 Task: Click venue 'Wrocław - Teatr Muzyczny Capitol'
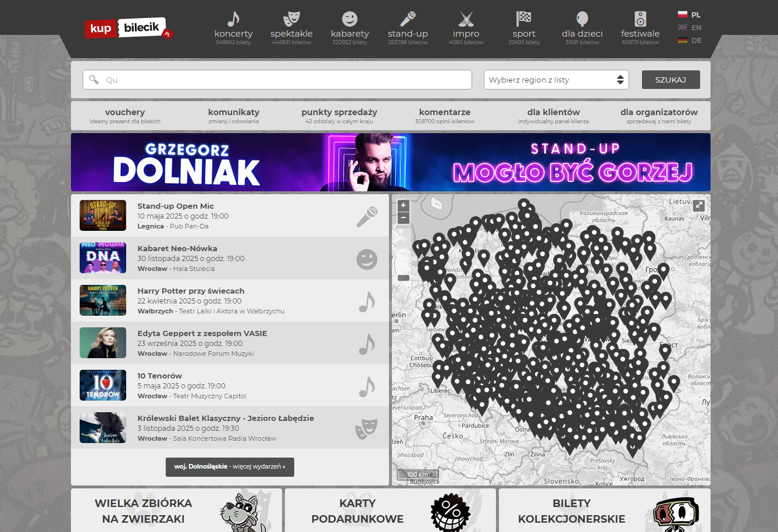pos(192,396)
